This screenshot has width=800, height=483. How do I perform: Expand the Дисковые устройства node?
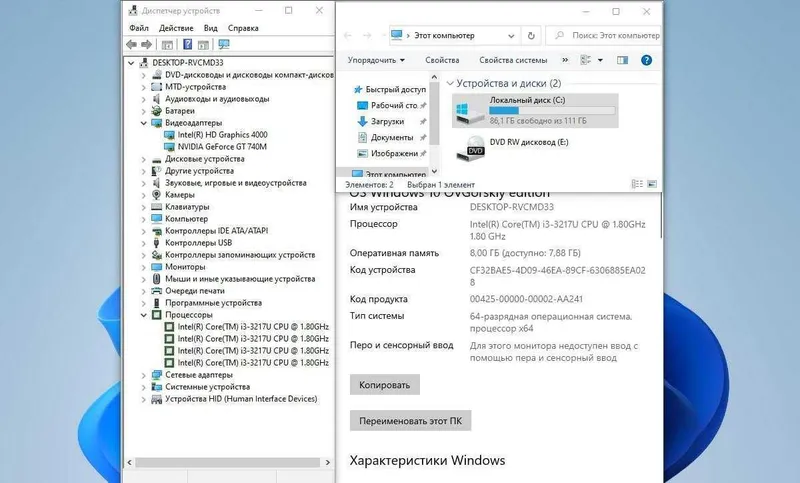point(144,159)
